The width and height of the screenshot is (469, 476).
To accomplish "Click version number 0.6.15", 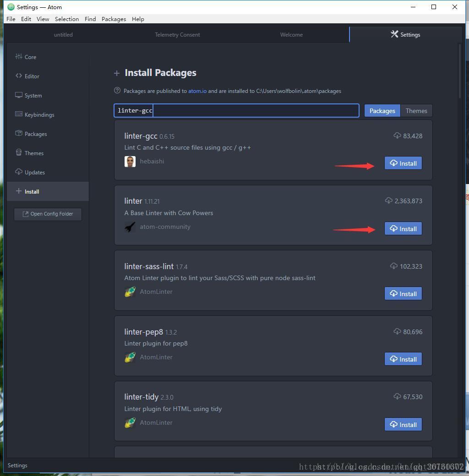I will coord(167,136).
